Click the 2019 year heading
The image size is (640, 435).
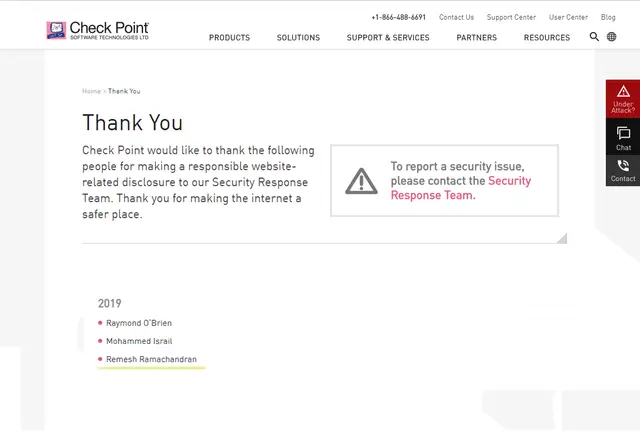109,303
